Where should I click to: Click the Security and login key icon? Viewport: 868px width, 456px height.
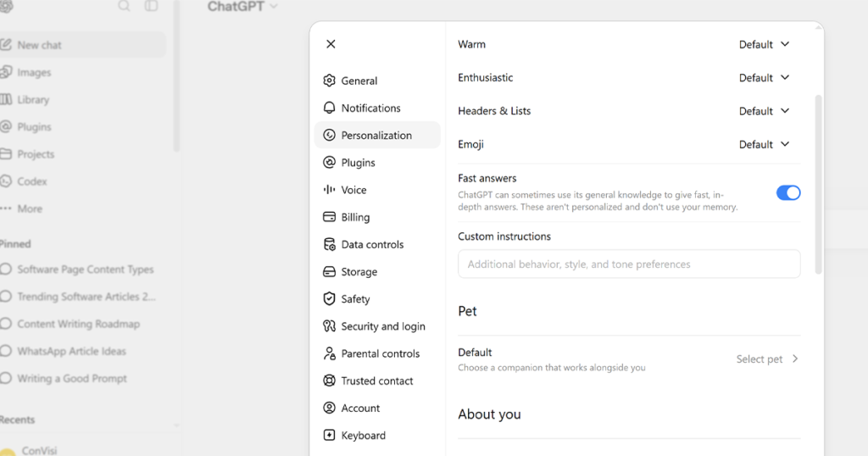coord(330,326)
